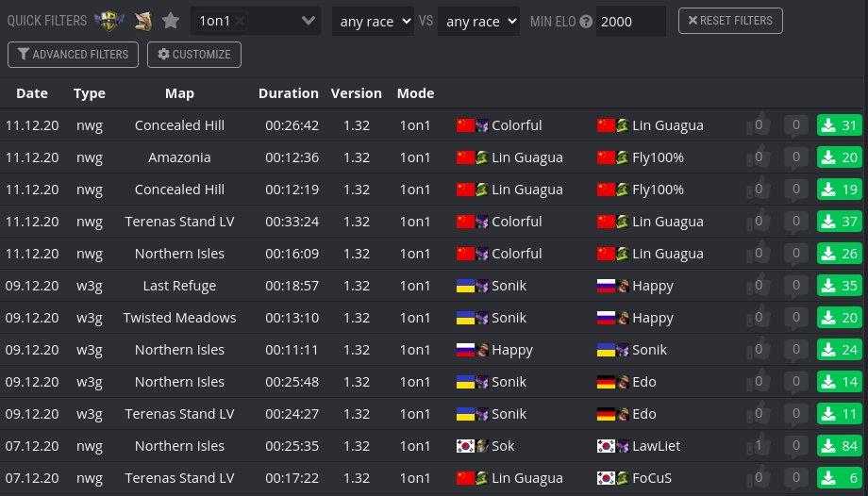Viewport: 868px width, 496px height.
Task: Click the race icon beside FoCuS
Action: 623,478
